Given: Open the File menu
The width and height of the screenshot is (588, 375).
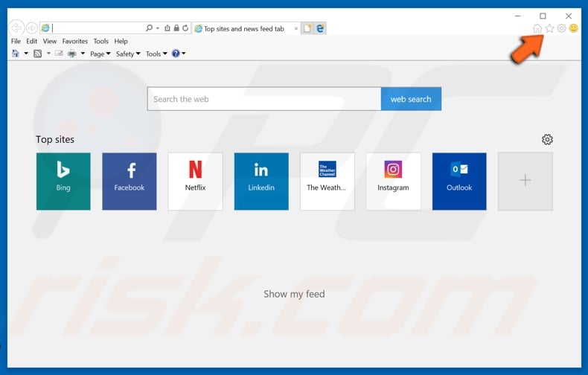Looking at the screenshot, I should coord(16,41).
